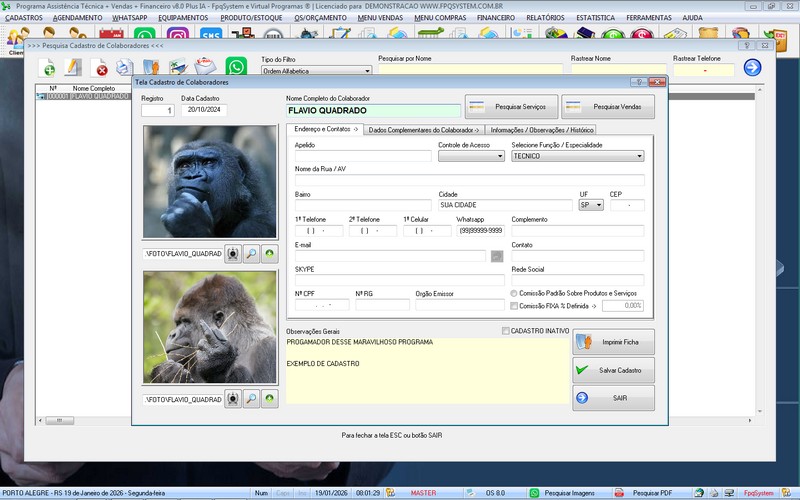Click the Pesquisar Serviços button
The width and height of the screenshot is (800, 500).
tap(511, 107)
